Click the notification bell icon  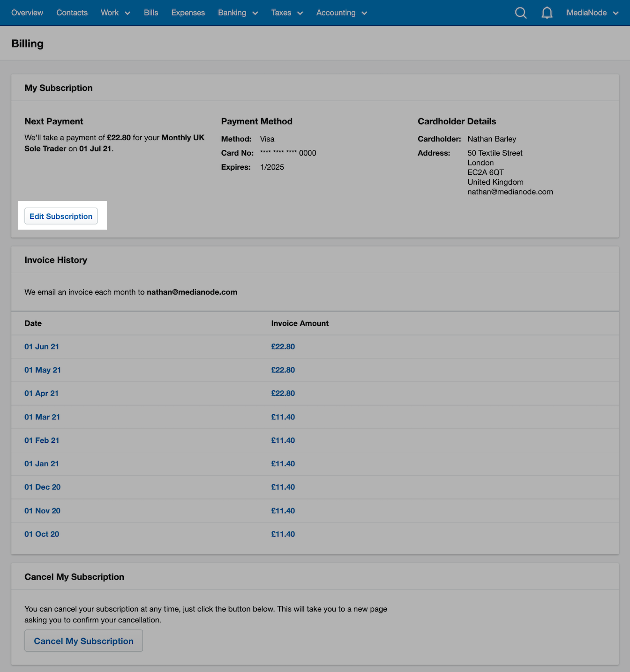tap(547, 13)
